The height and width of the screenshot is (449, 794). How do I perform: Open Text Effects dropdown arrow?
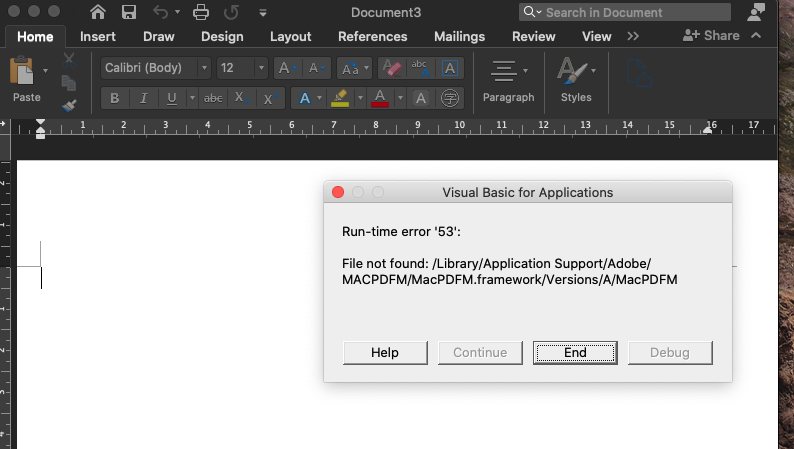(x=320, y=98)
